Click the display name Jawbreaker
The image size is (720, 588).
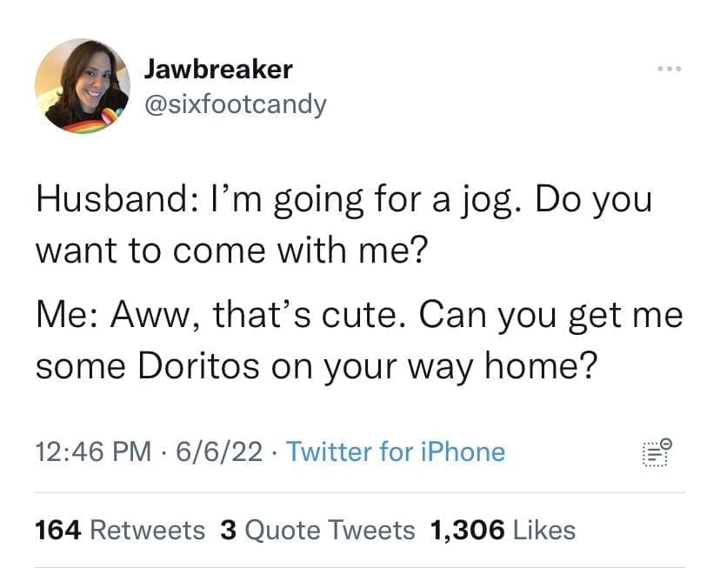217,68
